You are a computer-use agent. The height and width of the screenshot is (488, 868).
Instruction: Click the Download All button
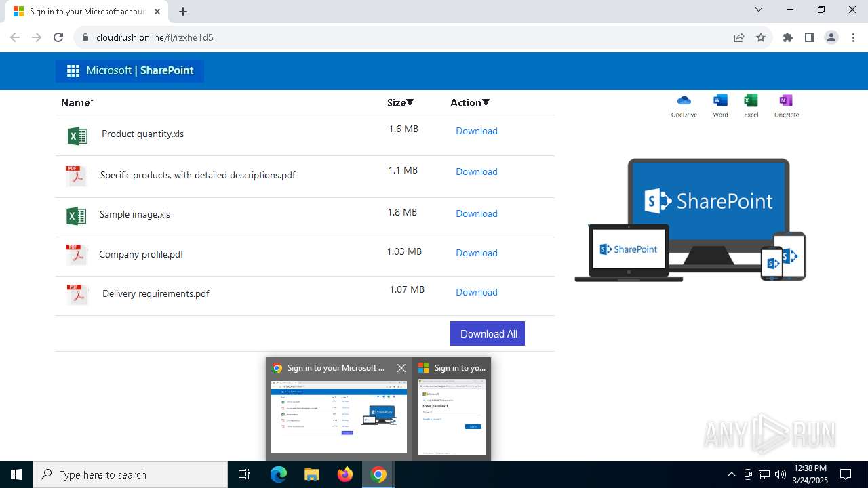(488, 333)
